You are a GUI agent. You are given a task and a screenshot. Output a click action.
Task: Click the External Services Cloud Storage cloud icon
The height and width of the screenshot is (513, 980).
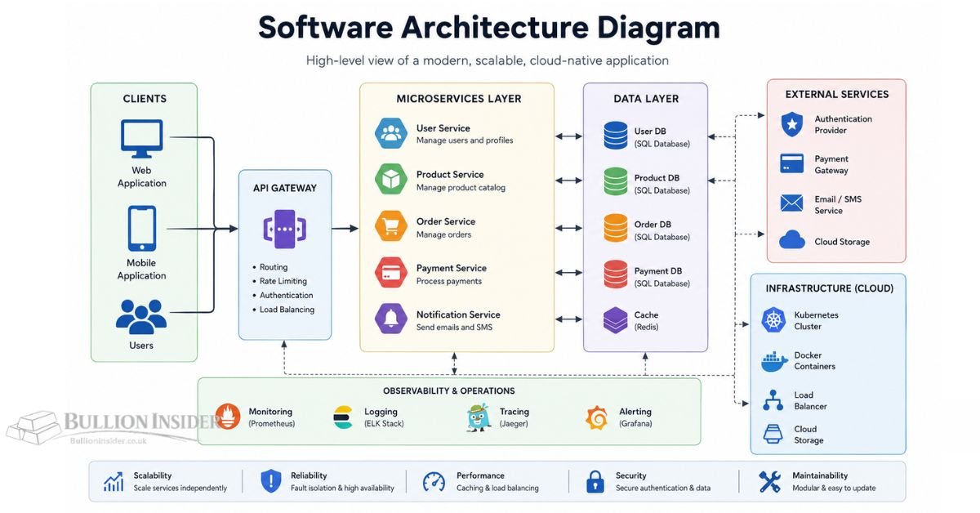[x=792, y=240]
